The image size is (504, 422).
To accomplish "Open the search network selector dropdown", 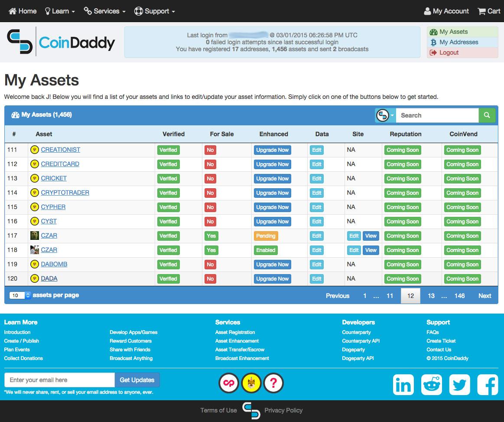I will click(385, 115).
